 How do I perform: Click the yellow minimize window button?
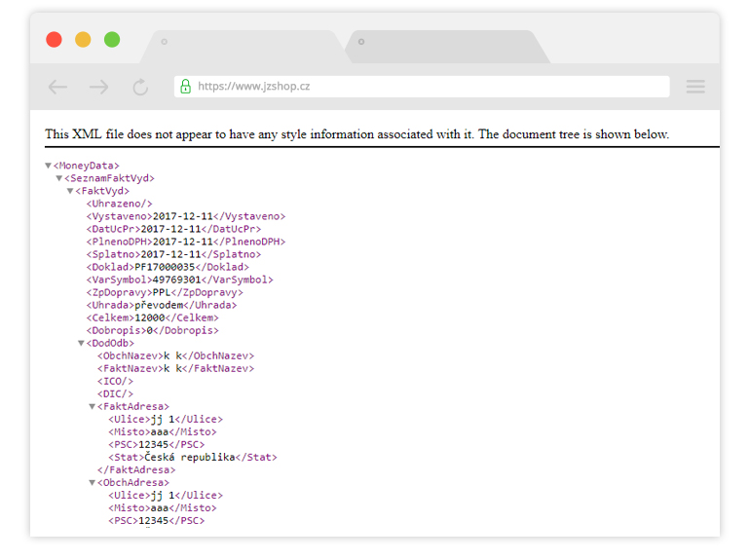pyautogui.click(x=83, y=39)
